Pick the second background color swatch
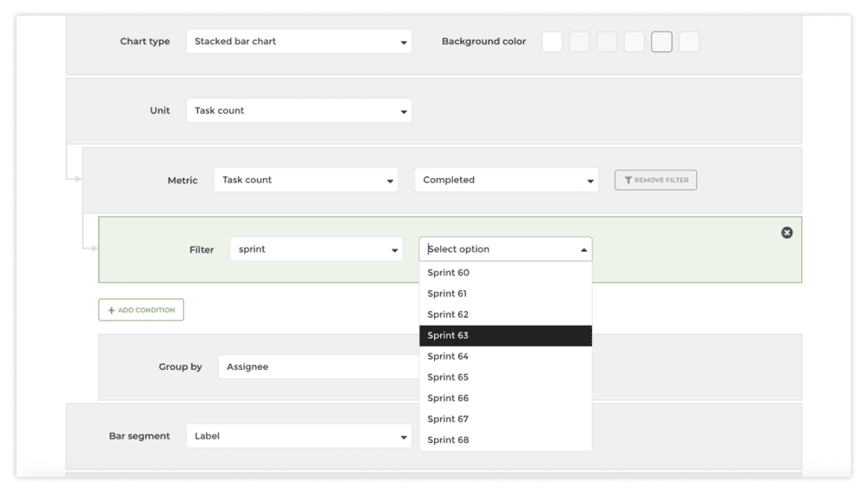 pyautogui.click(x=580, y=42)
